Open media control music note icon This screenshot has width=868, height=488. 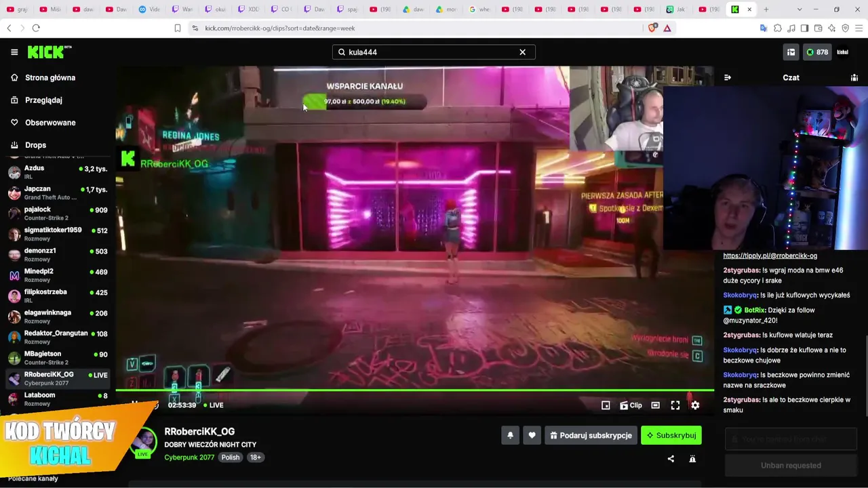point(791,28)
